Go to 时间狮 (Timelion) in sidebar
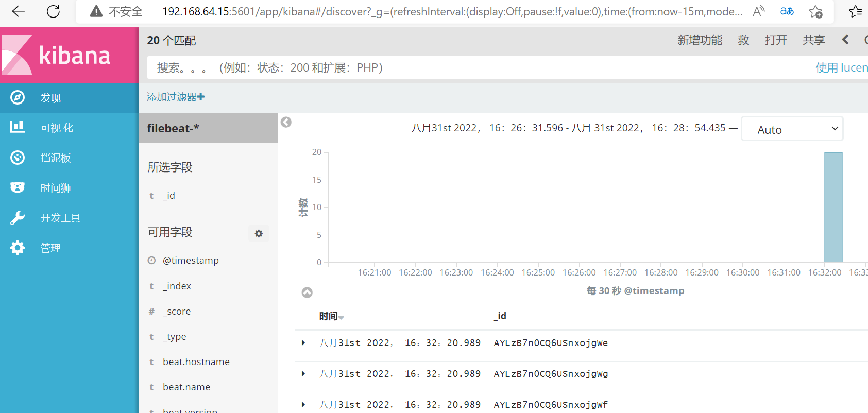The height and width of the screenshot is (413, 868). (56, 188)
